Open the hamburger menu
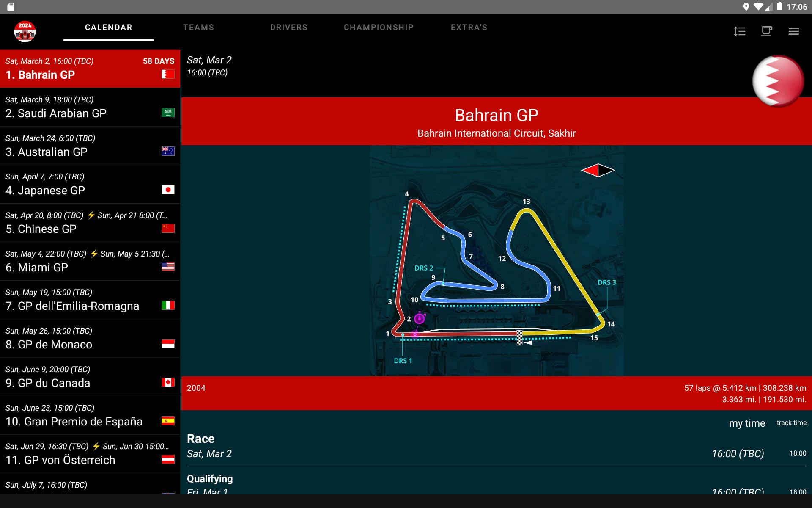This screenshot has height=508, width=812. (x=794, y=31)
